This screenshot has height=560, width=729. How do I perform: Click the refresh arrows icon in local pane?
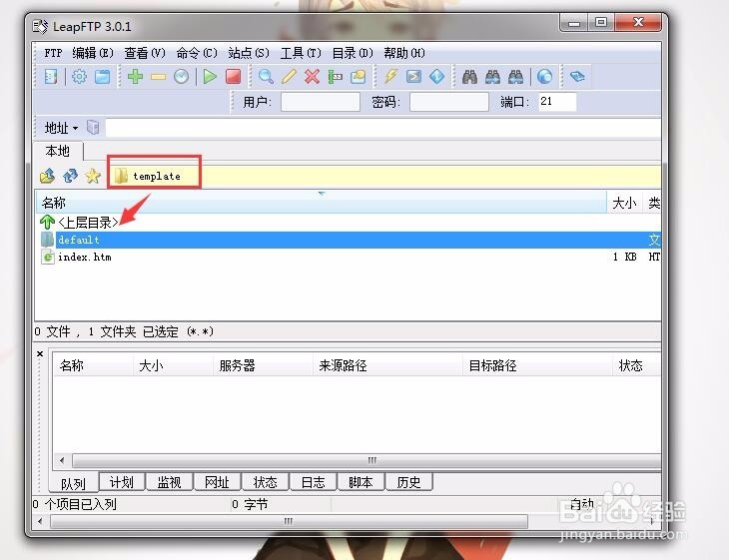coord(70,176)
